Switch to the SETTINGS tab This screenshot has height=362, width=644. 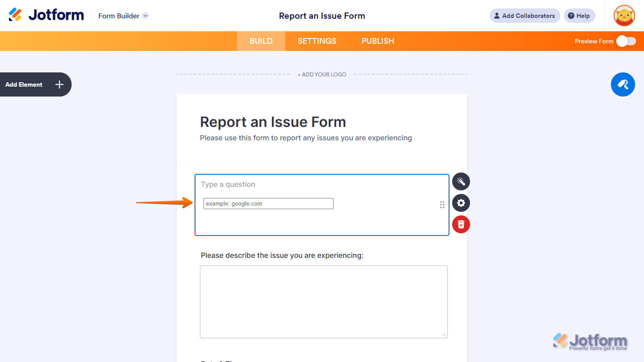click(317, 41)
